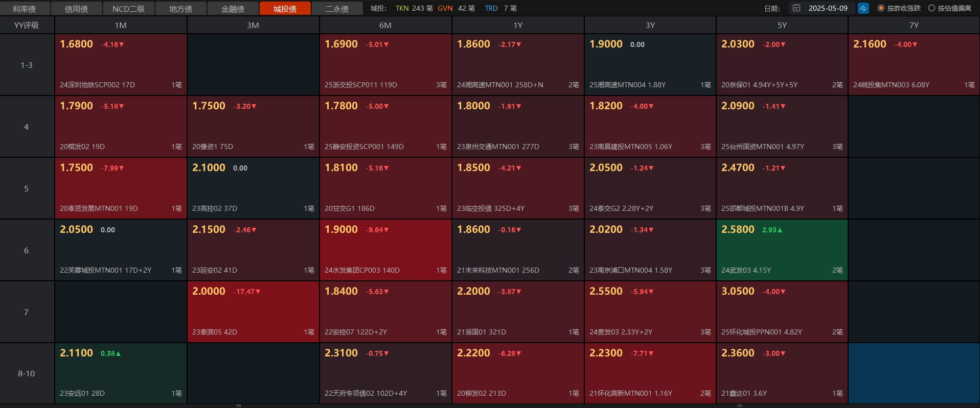Select the 1-3 rating row label
The width and height of the screenshot is (980, 408).
[x=27, y=65]
